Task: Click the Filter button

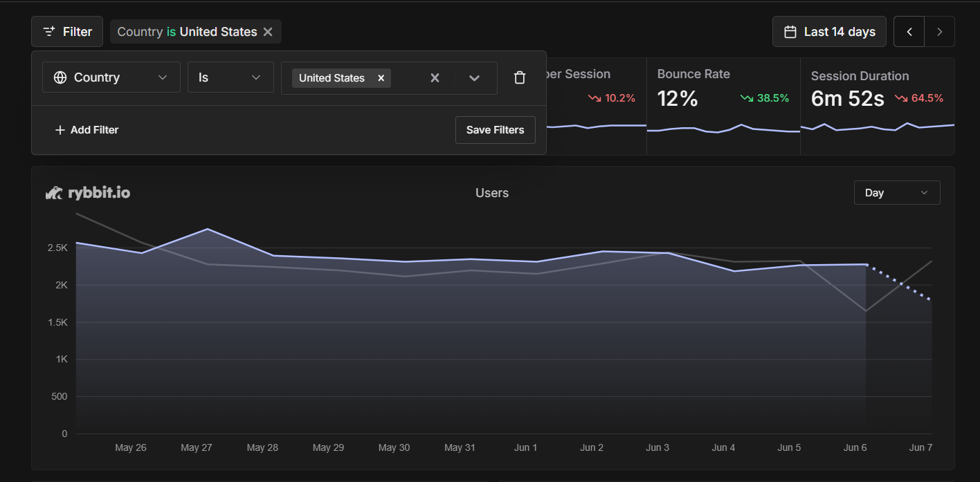Action: pyautogui.click(x=67, y=32)
